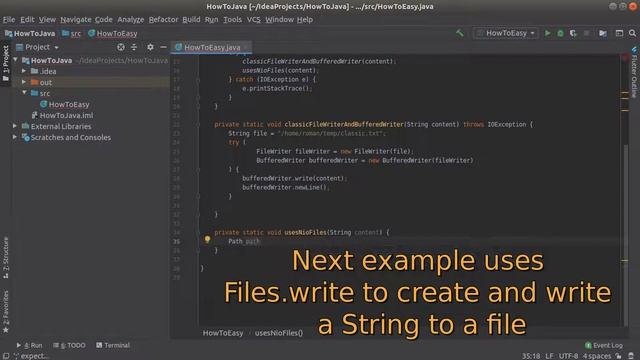Open project structure icon
The width and height of the screenshot is (640, 360).
point(603,33)
